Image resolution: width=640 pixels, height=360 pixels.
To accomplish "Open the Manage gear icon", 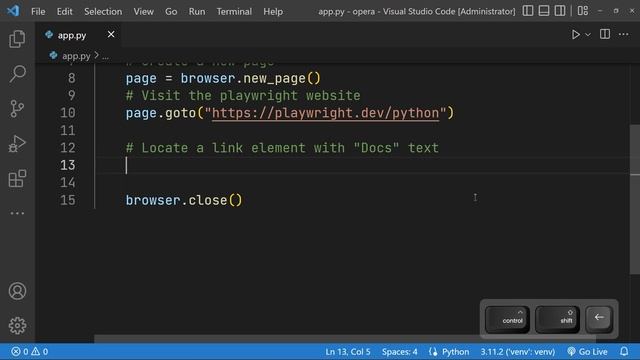I will pyautogui.click(x=17, y=326).
